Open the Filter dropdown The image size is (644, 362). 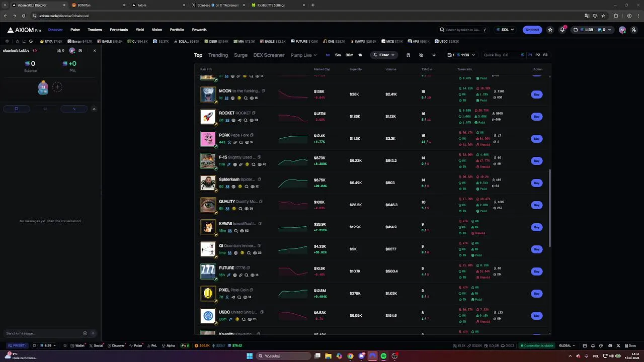pyautogui.click(x=384, y=55)
